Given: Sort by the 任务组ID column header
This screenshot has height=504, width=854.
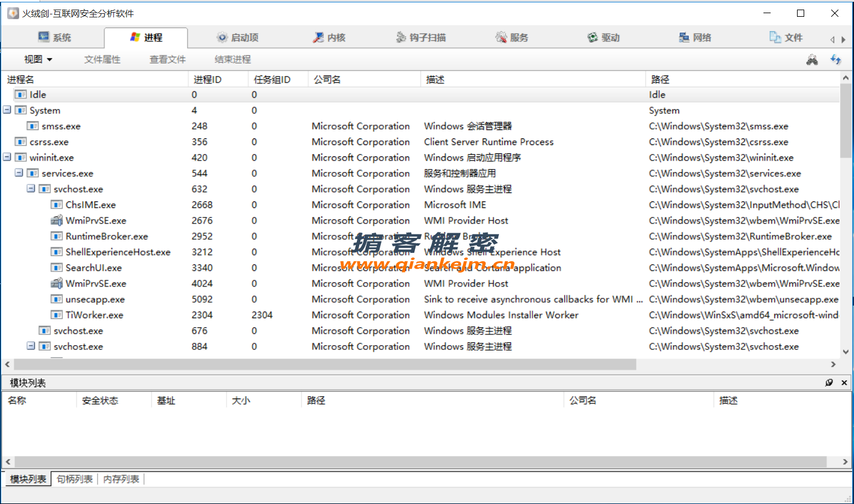Looking at the screenshot, I should [x=278, y=79].
